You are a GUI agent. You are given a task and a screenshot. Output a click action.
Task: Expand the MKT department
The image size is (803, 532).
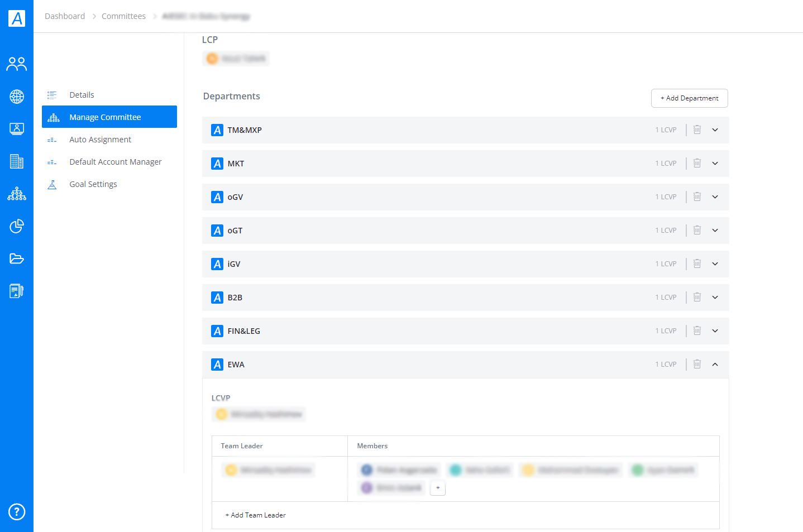[715, 163]
